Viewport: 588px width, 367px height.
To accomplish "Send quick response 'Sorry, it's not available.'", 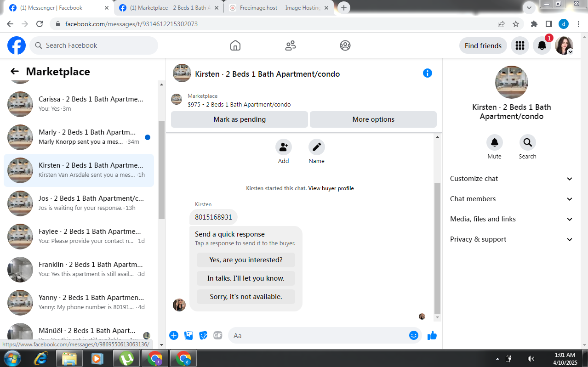I will pyautogui.click(x=246, y=297).
